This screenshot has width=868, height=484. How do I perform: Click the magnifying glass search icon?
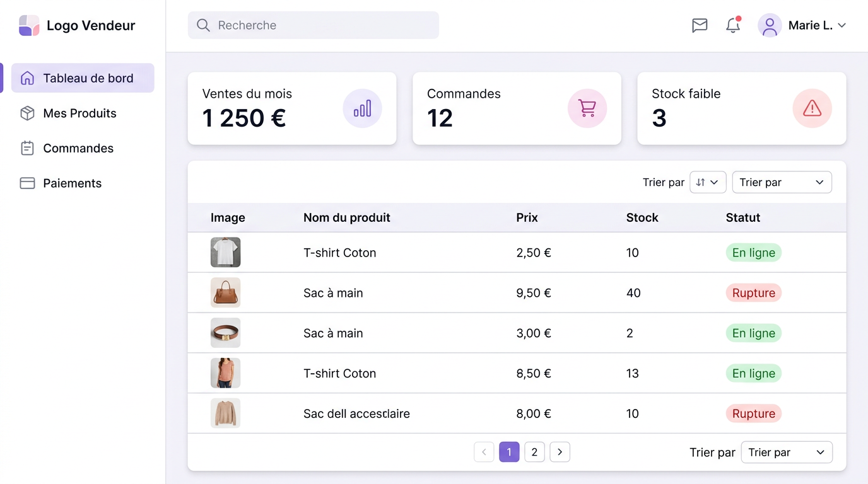(x=203, y=25)
